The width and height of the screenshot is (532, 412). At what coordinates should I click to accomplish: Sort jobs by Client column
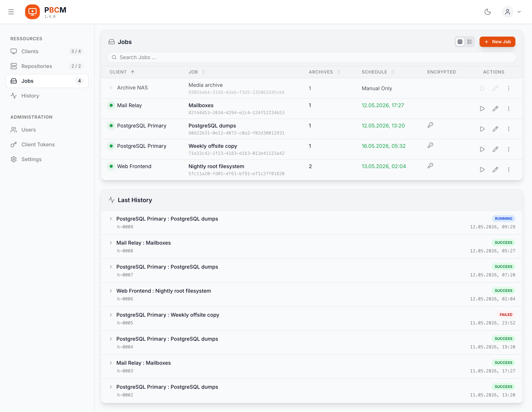coord(122,72)
